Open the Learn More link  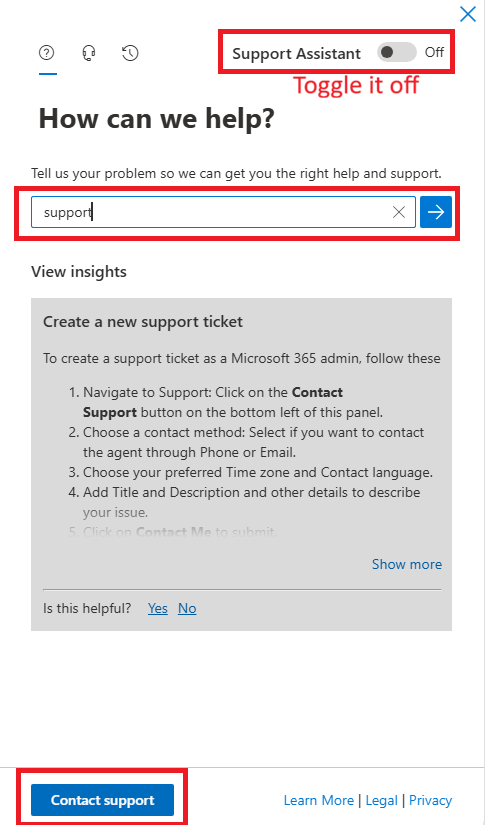click(319, 800)
